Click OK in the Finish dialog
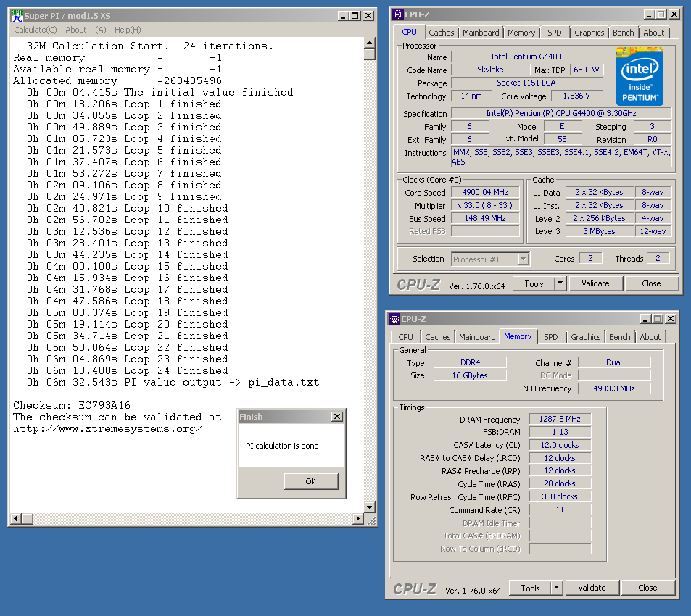Image resolution: width=691 pixels, height=616 pixels. click(x=310, y=480)
